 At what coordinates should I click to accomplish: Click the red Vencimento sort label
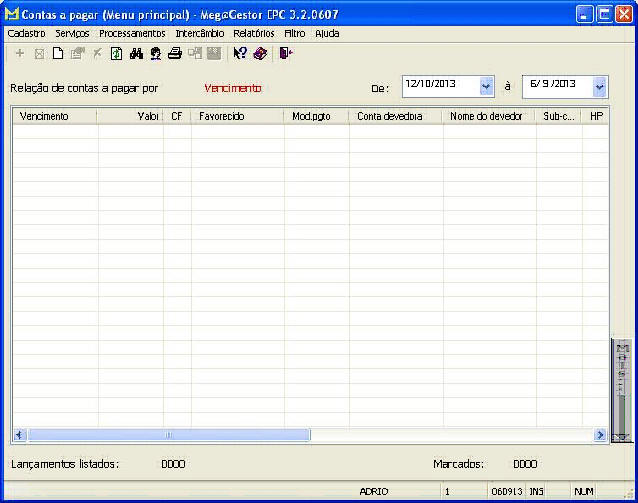(232, 88)
